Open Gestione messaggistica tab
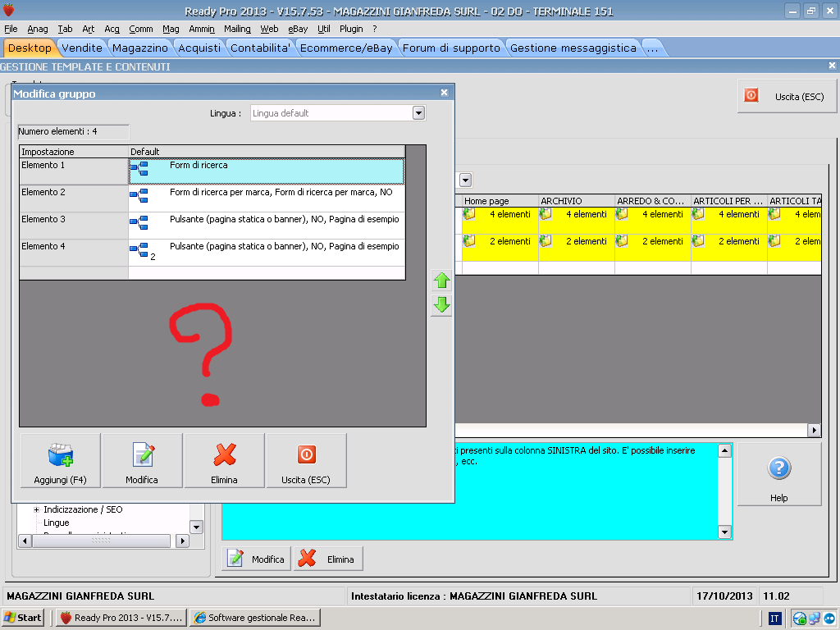This screenshot has height=630, width=840. click(x=573, y=48)
